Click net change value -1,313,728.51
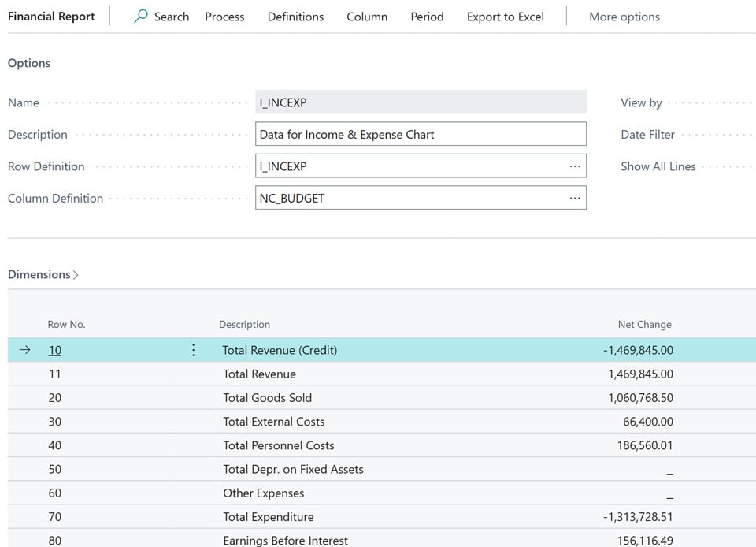The image size is (756, 547). [638, 516]
